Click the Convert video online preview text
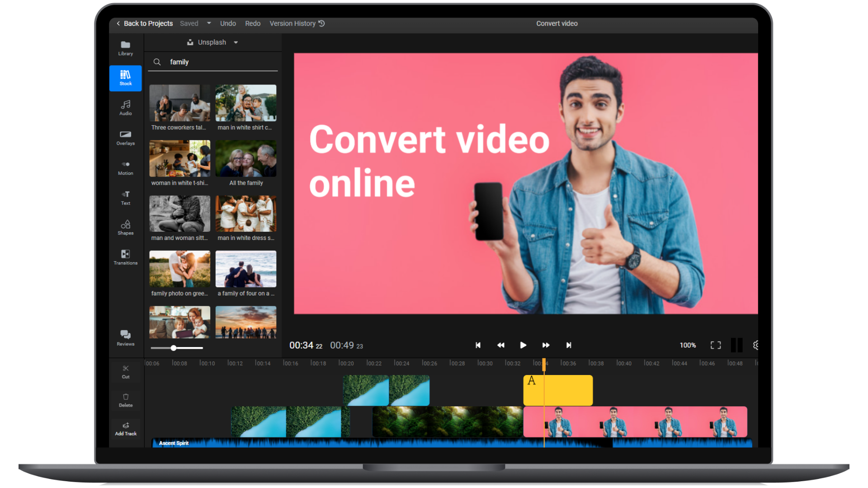The height and width of the screenshot is (488, 868). coord(429,161)
